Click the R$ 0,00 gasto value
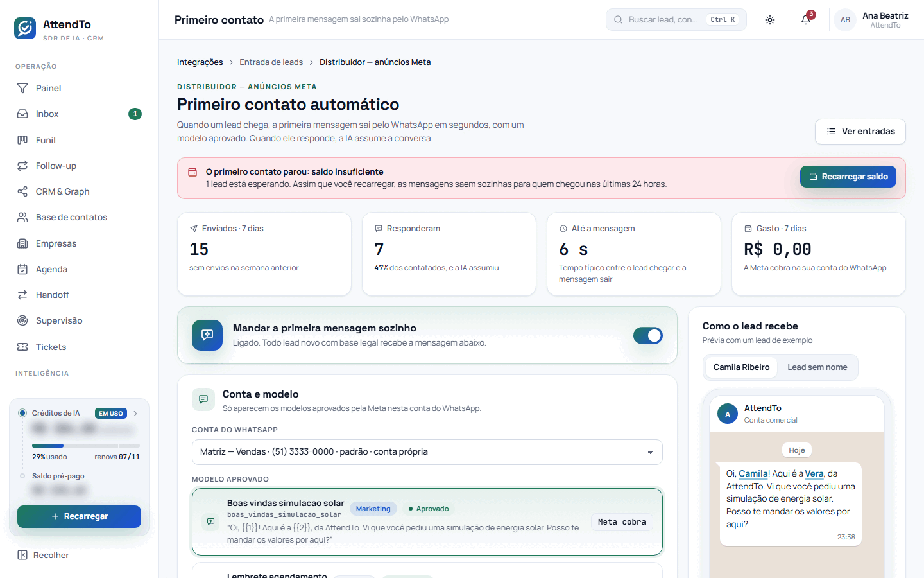Screen dimensions: 924x578 point(778,249)
